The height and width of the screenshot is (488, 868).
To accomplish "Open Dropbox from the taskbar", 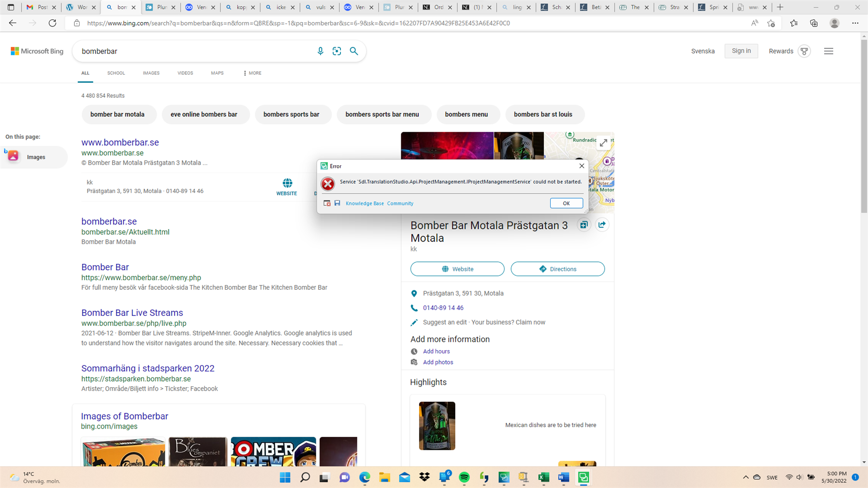I will point(424,477).
